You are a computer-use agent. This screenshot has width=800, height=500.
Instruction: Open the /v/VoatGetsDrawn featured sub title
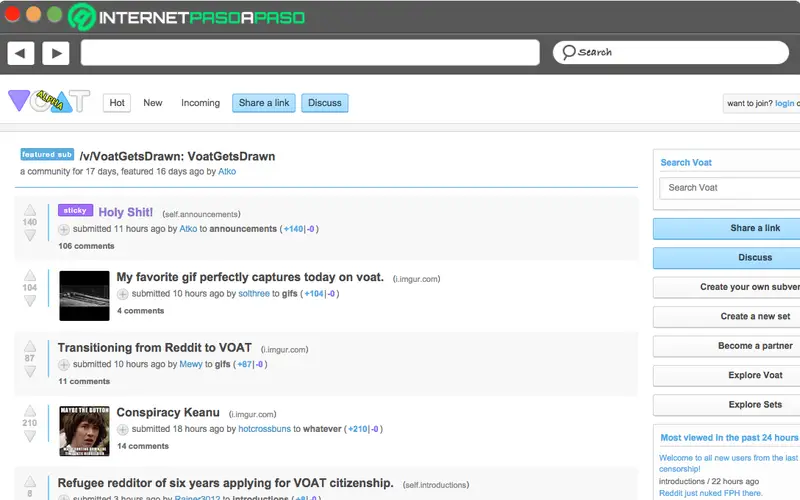(177, 156)
